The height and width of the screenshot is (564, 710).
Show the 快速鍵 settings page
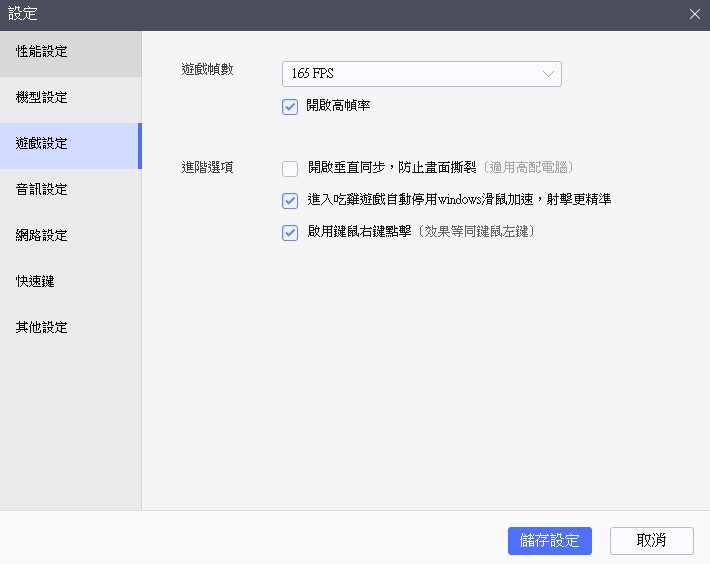pos(36,282)
